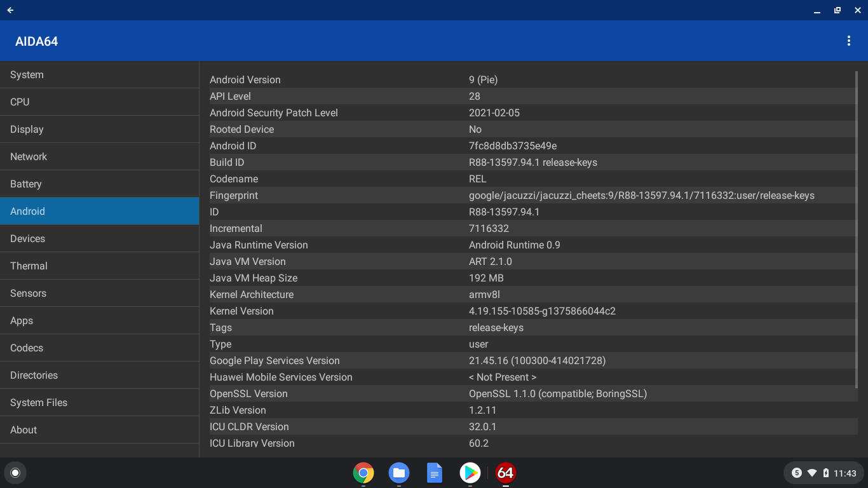This screenshot has width=868, height=488.
Task: Select the security patch date 2021-02-05
Action: (494, 112)
